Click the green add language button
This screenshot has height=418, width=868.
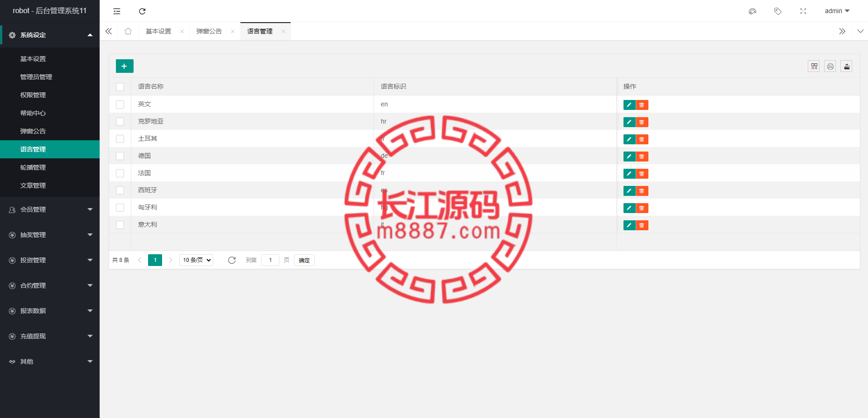point(125,66)
